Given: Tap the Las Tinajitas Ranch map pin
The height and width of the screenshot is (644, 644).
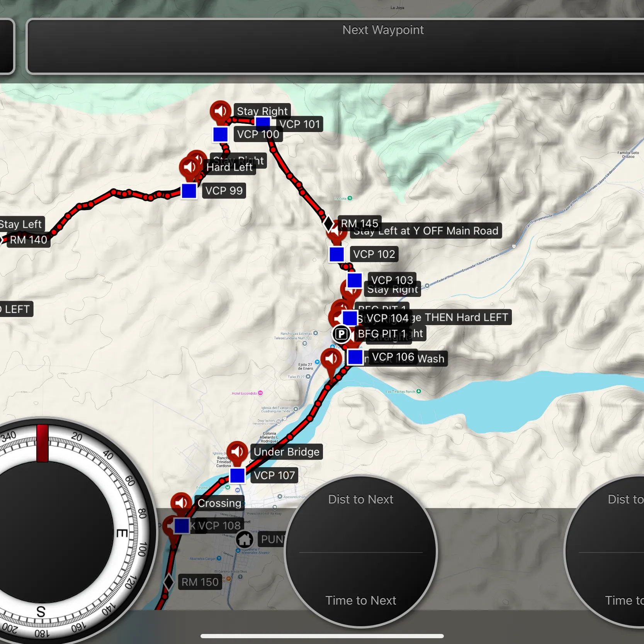Looking at the screenshot, I should (x=418, y=391).
